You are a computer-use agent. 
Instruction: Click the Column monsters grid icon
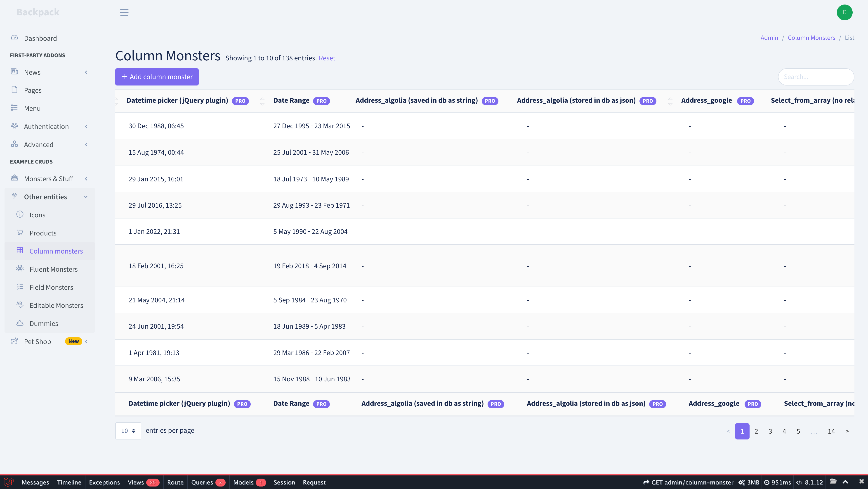tap(20, 251)
